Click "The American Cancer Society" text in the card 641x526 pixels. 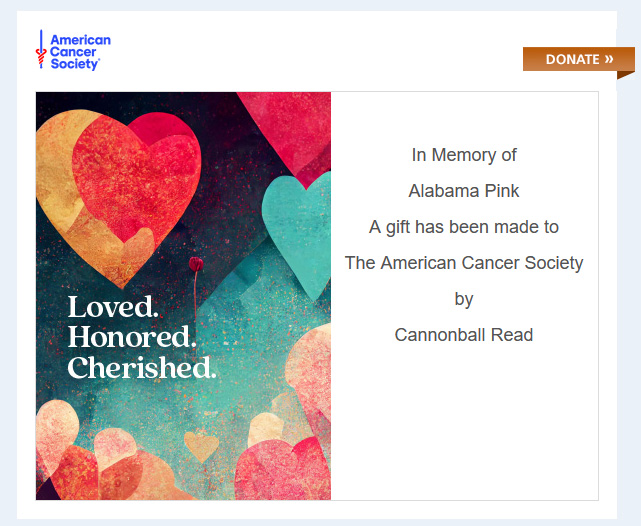464,263
